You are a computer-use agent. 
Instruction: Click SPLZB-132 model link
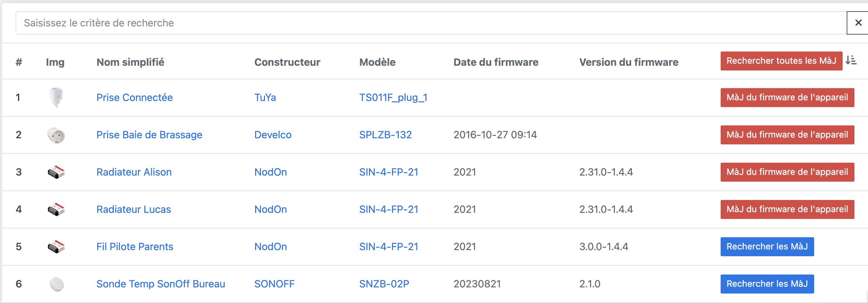pyautogui.click(x=385, y=135)
